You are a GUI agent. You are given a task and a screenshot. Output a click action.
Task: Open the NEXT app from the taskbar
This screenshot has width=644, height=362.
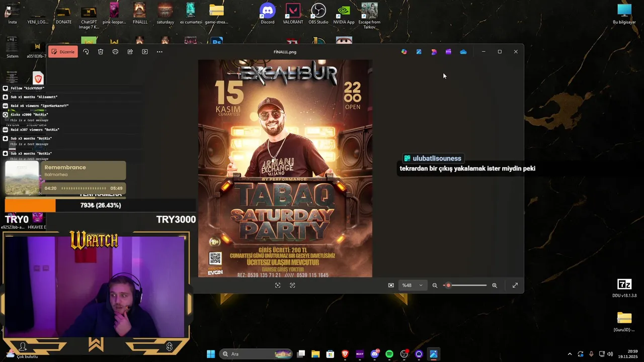click(x=360, y=354)
